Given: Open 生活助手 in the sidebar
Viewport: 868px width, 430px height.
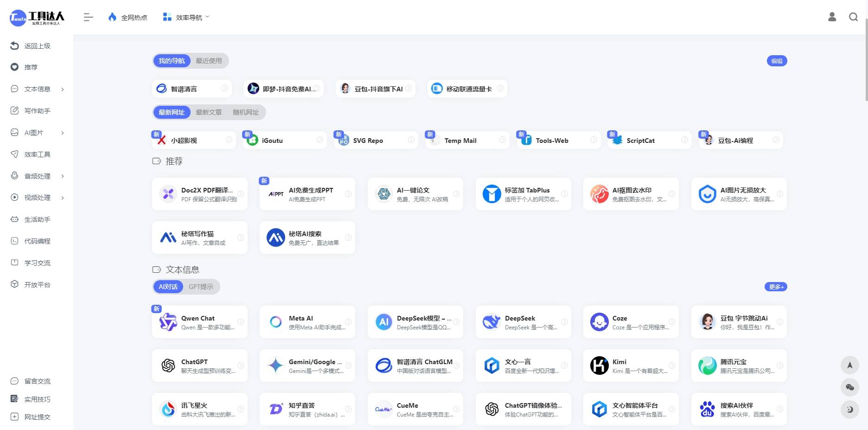Looking at the screenshot, I should click(x=31, y=219).
